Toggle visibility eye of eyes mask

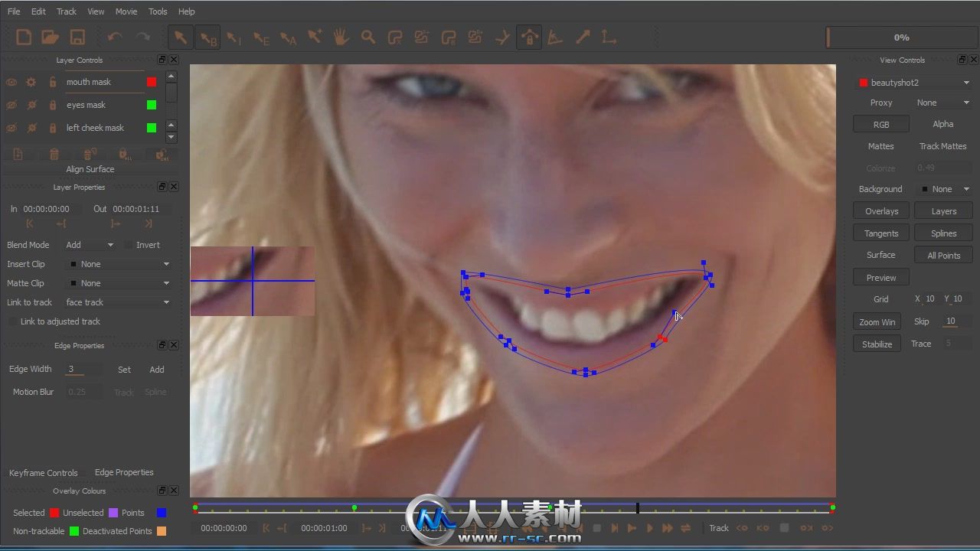[11, 105]
